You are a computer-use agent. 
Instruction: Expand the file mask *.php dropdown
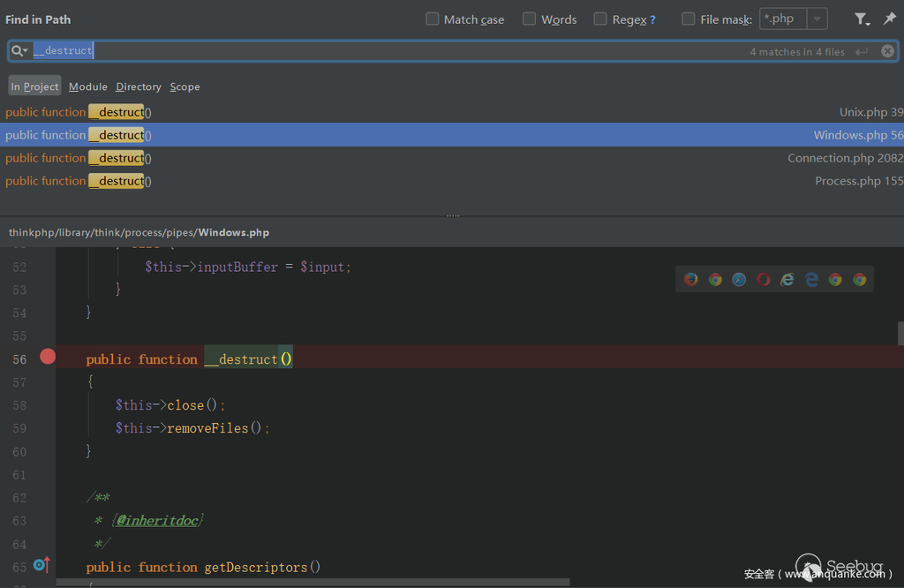pos(817,19)
